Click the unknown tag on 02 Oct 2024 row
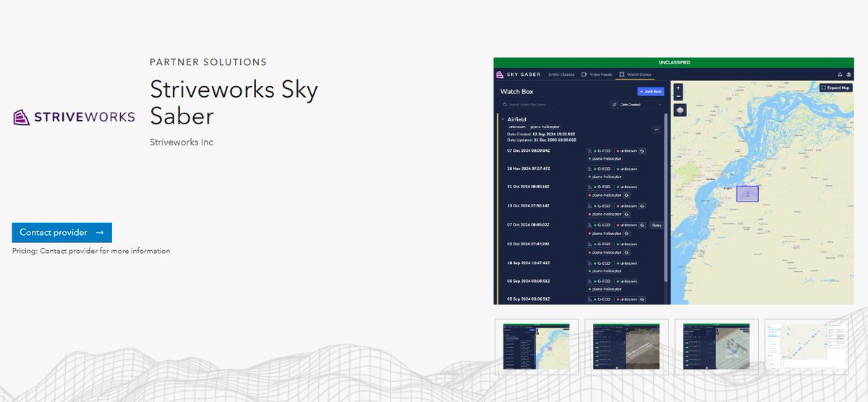Image resolution: width=868 pixels, height=402 pixels. click(626, 244)
